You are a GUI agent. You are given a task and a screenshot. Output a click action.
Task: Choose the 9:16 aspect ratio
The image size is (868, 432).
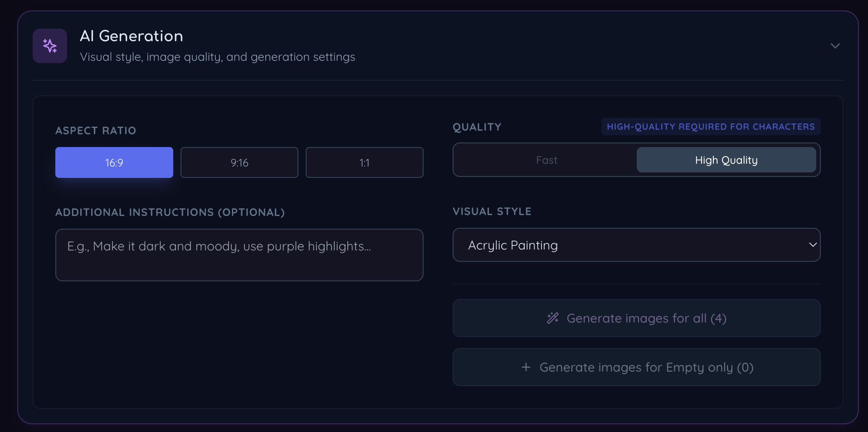[x=239, y=162]
